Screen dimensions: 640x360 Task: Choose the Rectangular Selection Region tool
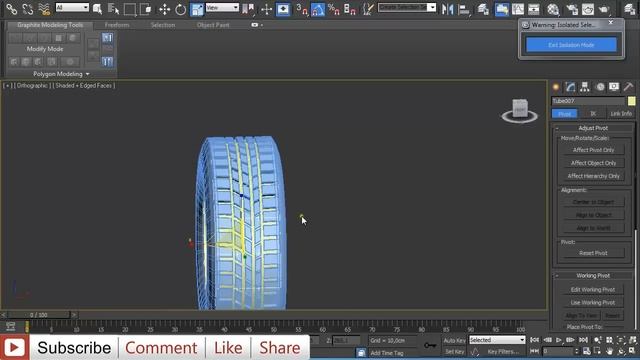[x=130, y=8]
